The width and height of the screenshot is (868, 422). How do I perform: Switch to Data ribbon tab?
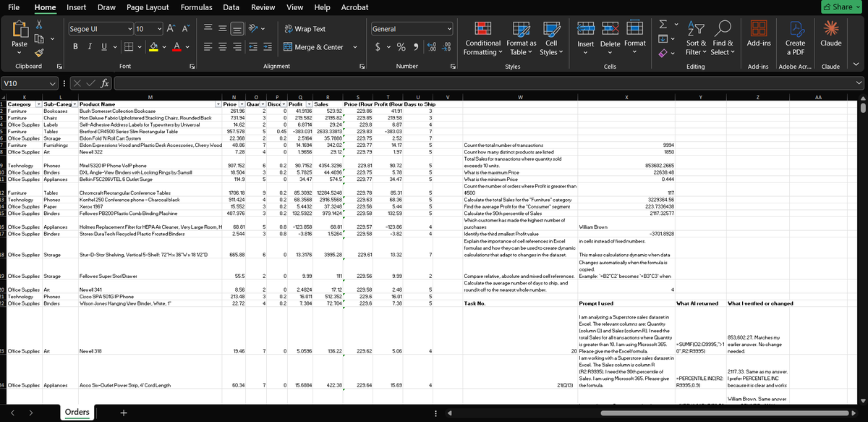pyautogui.click(x=231, y=7)
